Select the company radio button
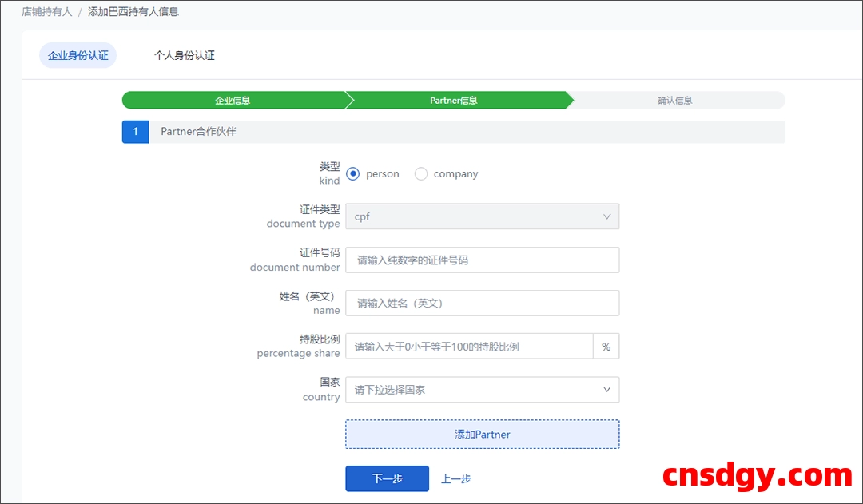863x504 pixels. point(421,173)
